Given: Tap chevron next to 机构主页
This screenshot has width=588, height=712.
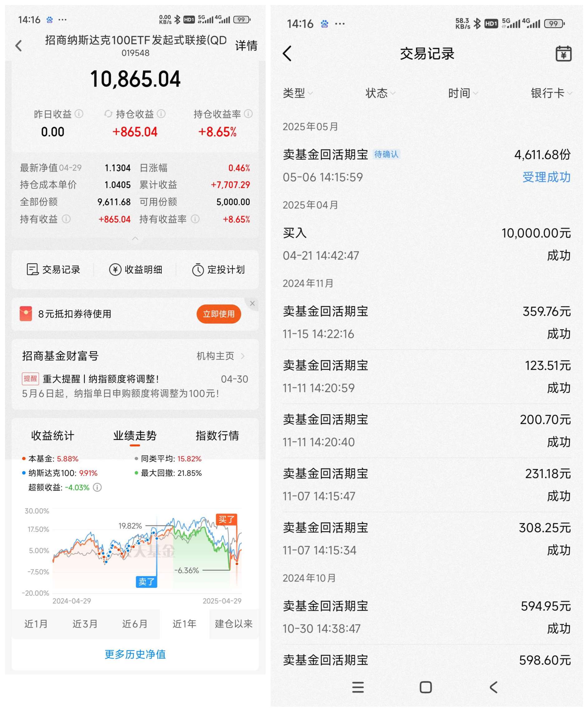Looking at the screenshot, I should tap(242, 356).
